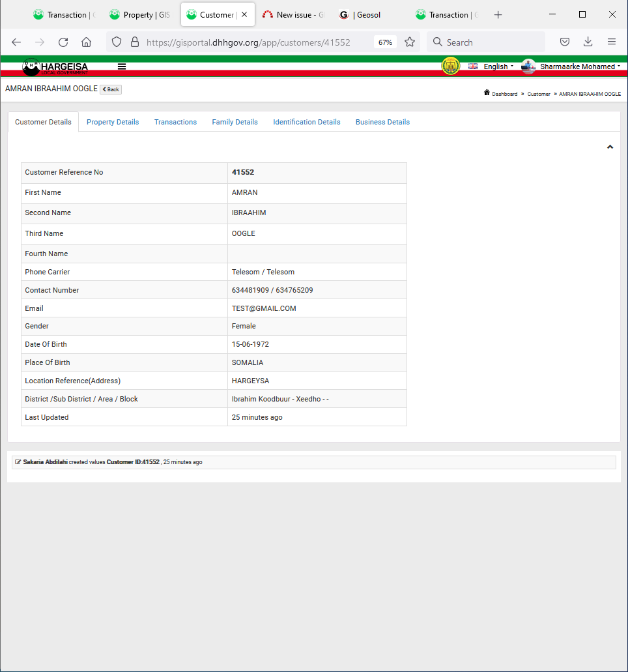
Task: Click the Customer Reference No label
Action: coord(64,172)
